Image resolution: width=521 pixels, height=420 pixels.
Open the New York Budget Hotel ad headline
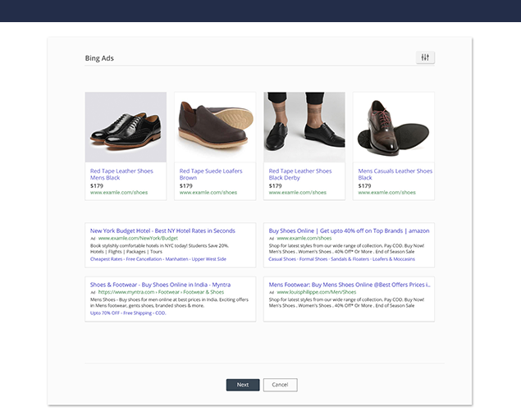[x=162, y=231]
